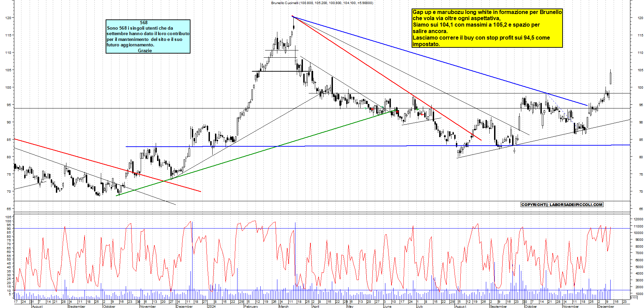Image resolution: width=644 pixels, height=308 pixels.
Task: Click the '65' label on the left price axis
Action: pyautogui.click(x=9, y=209)
